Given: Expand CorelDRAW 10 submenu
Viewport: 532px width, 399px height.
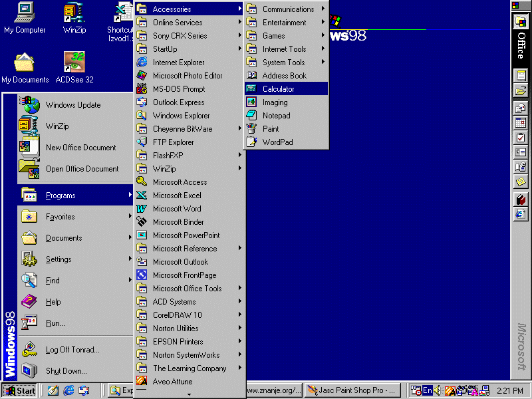Looking at the screenshot, I should tap(190, 315).
